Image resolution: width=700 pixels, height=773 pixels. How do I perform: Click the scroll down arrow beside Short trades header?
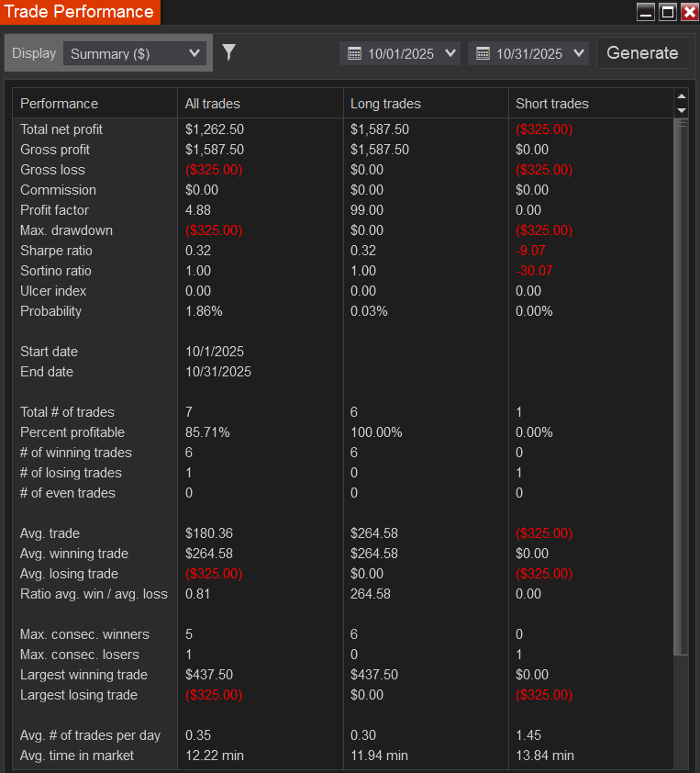point(681,110)
